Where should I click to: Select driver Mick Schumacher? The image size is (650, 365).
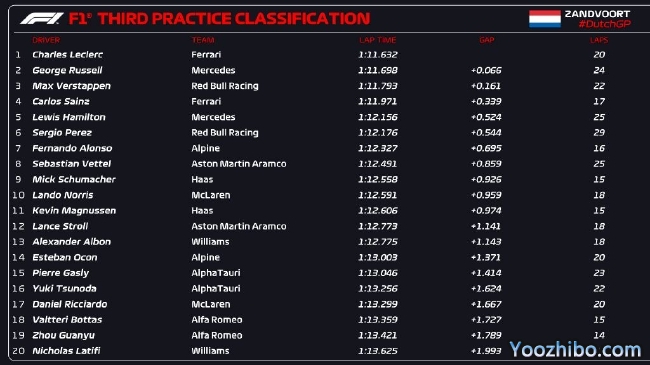74,180
